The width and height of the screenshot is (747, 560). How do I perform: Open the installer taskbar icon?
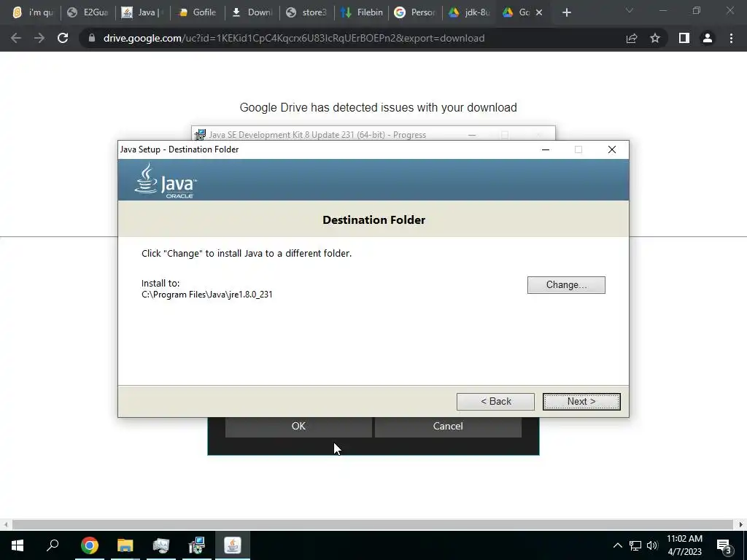197,545
